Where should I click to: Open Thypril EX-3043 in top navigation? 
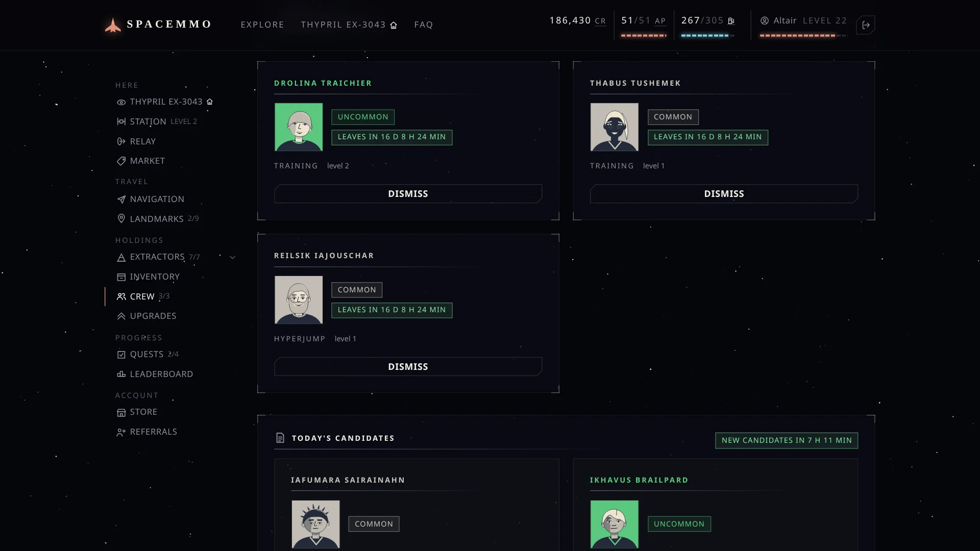349,24
